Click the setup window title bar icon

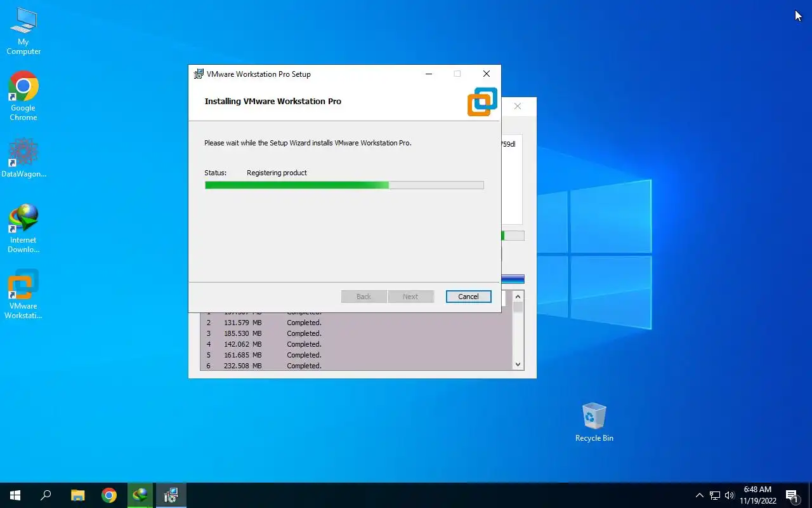point(199,74)
